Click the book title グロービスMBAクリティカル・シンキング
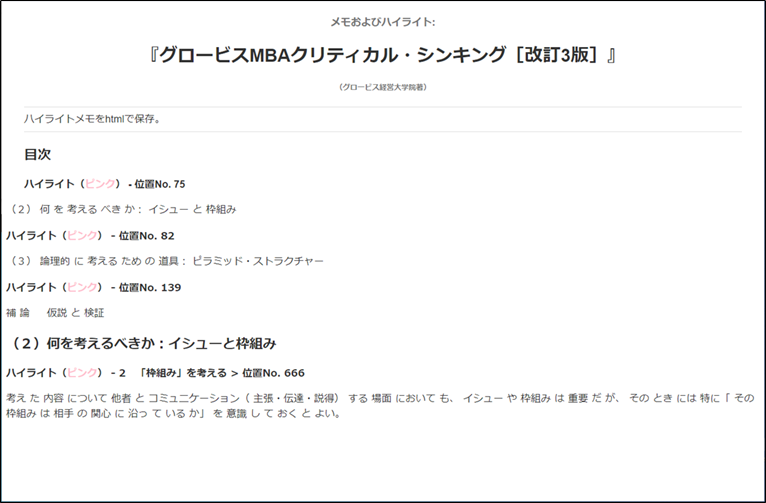766x503 pixels. [383, 55]
